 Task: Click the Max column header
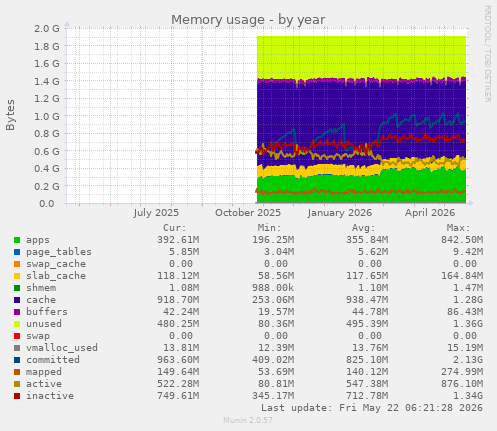point(458,228)
